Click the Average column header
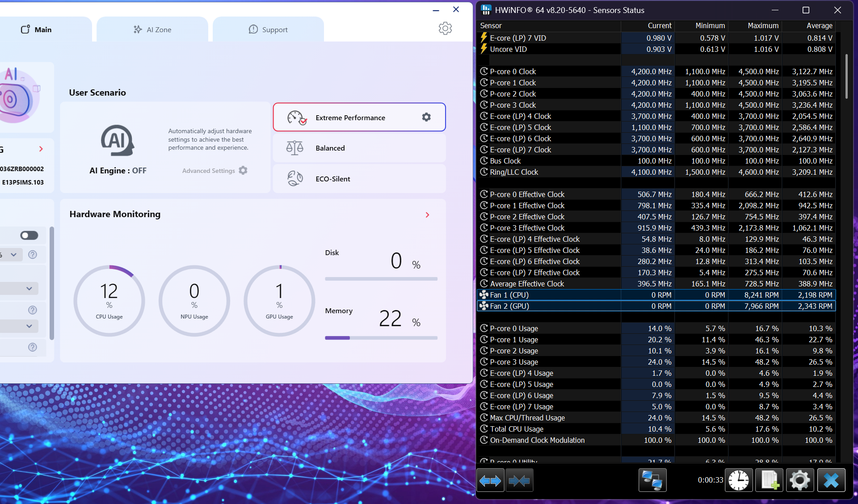Image resolution: width=858 pixels, height=504 pixels. pyautogui.click(x=808, y=25)
